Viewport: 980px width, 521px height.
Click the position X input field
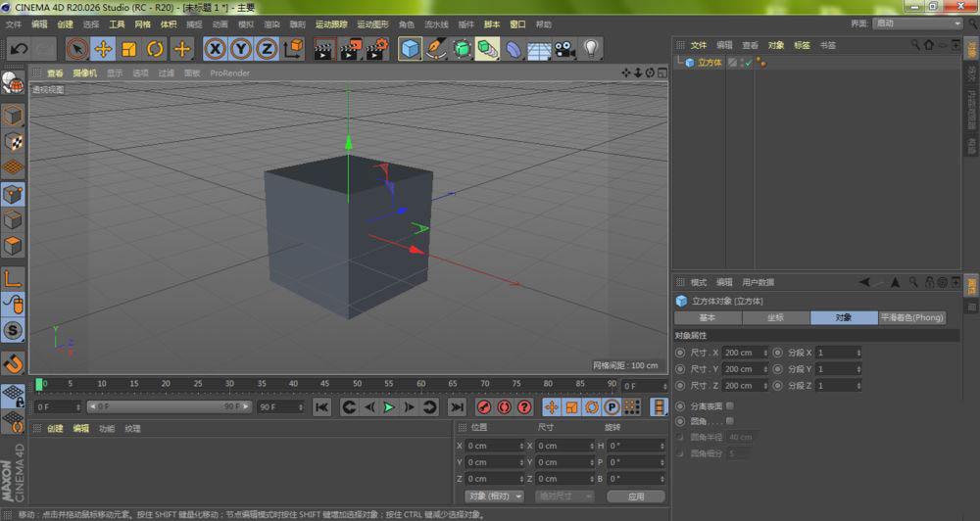[494, 446]
